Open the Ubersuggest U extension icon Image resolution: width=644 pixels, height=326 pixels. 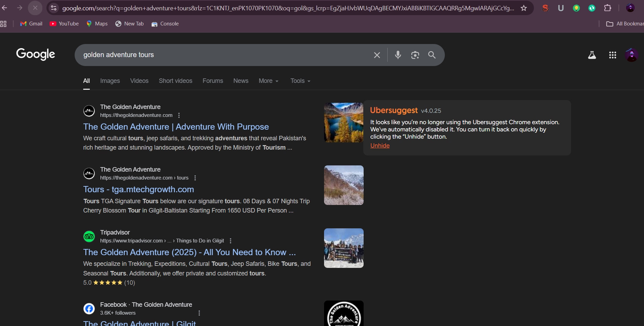coord(561,8)
